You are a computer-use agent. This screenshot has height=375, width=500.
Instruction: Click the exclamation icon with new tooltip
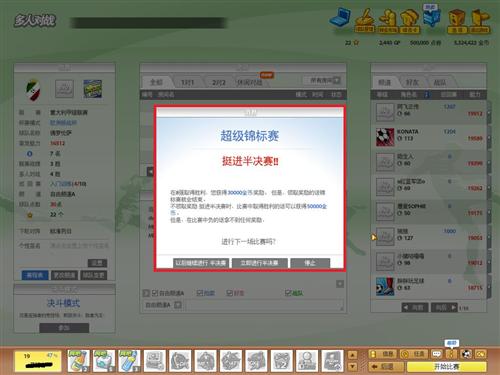coord(451,354)
